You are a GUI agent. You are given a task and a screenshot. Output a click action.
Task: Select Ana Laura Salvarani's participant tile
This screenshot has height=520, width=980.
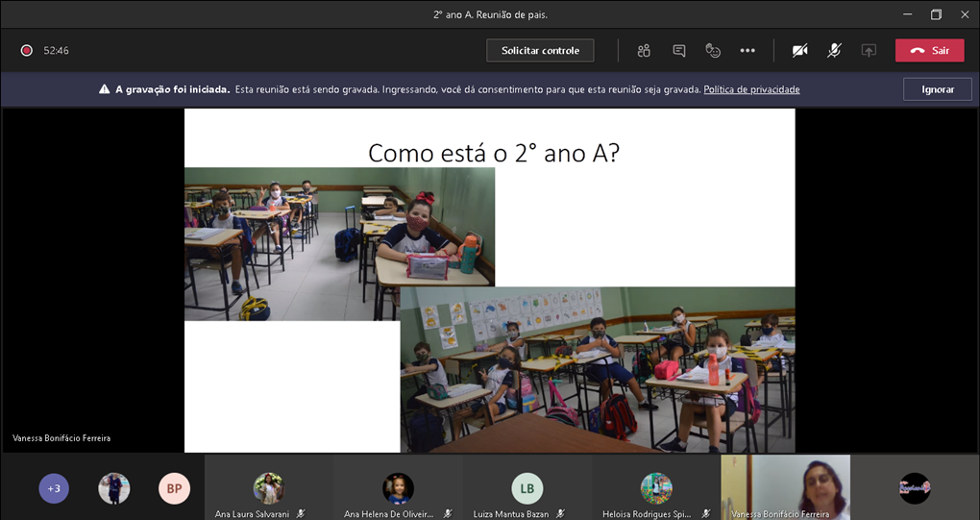coord(268,488)
